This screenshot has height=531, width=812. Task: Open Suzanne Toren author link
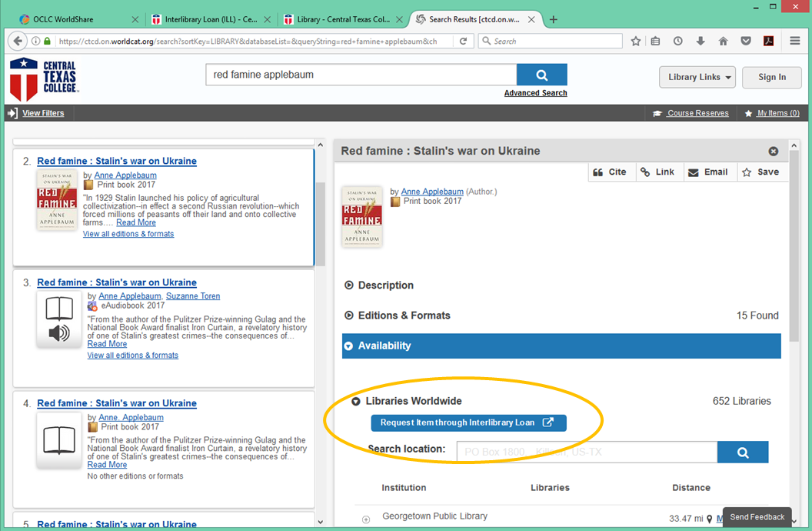click(193, 296)
